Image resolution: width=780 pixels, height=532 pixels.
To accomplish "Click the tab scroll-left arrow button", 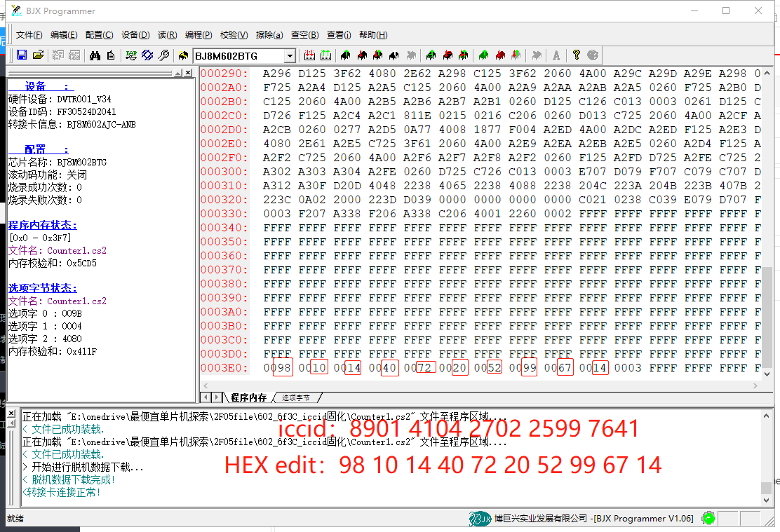I will pos(206,397).
